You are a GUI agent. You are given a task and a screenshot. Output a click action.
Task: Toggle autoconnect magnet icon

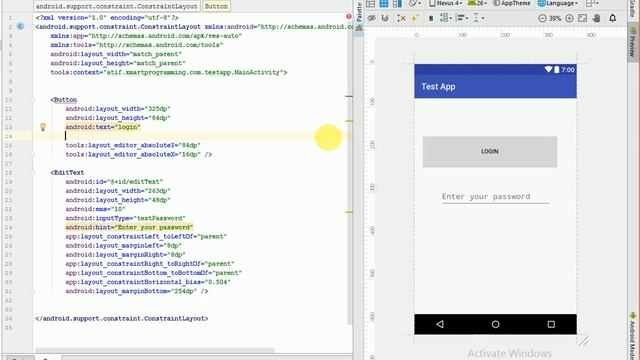tap(385, 18)
